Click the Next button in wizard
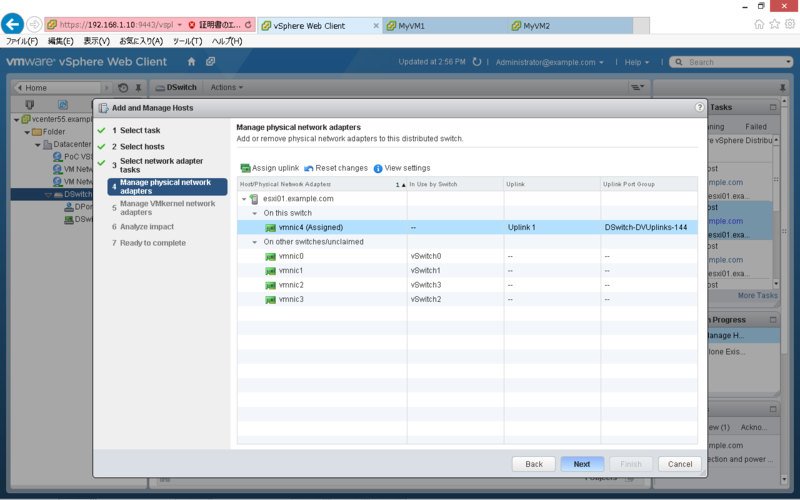 [582, 464]
